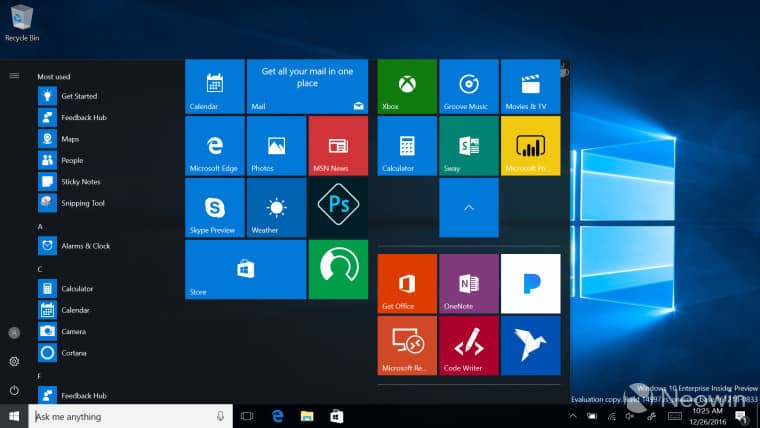Image resolution: width=760 pixels, height=428 pixels.
Task: Expand the Start menu hamburger button
Action: (14, 76)
